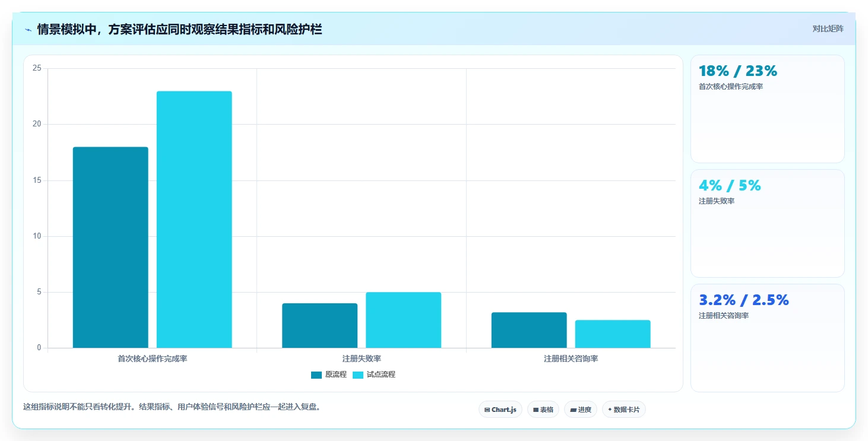
Task: Click the 注册相关咨询率 x-axis label
Action: [571, 358]
